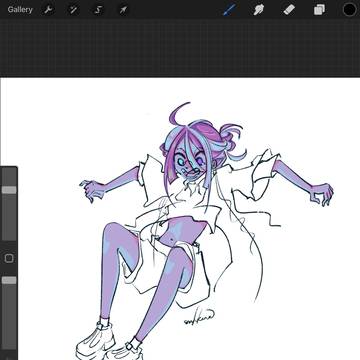Adjust the brush size slider

pos(9,205)
